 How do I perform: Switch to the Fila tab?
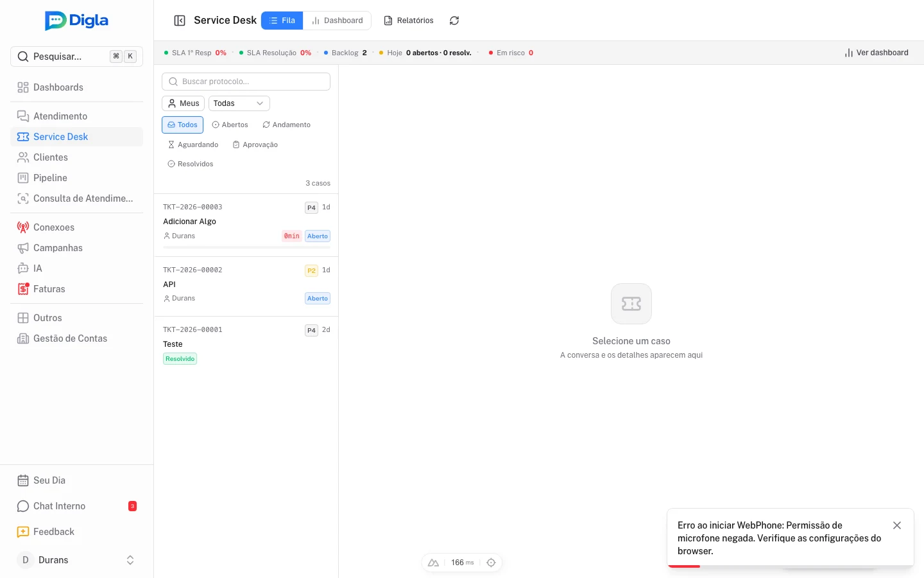[x=282, y=21]
